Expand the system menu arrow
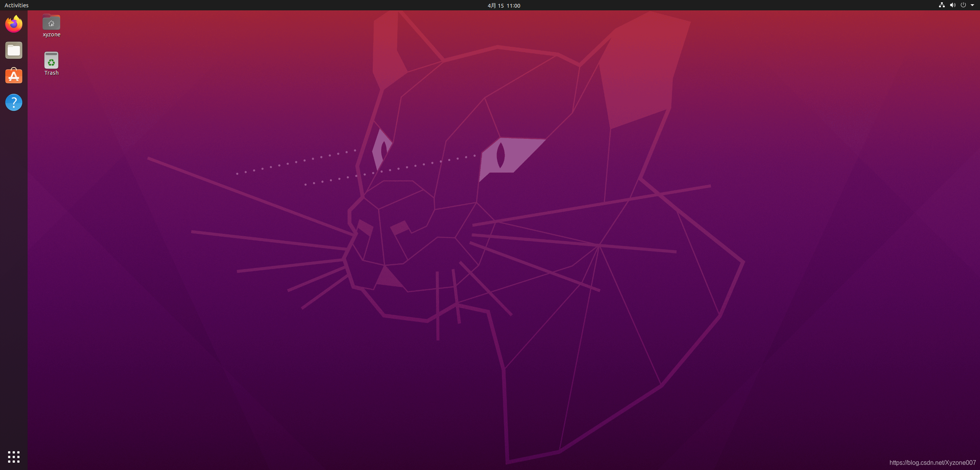The image size is (980, 470). 972,5
